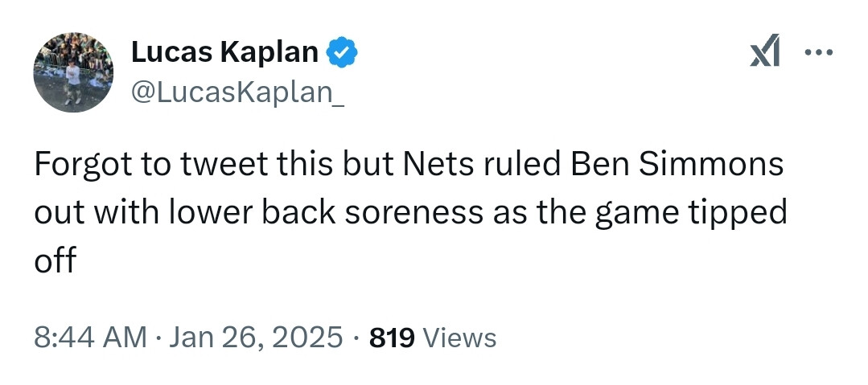
Task: Click the Views label
Action: 459,338
